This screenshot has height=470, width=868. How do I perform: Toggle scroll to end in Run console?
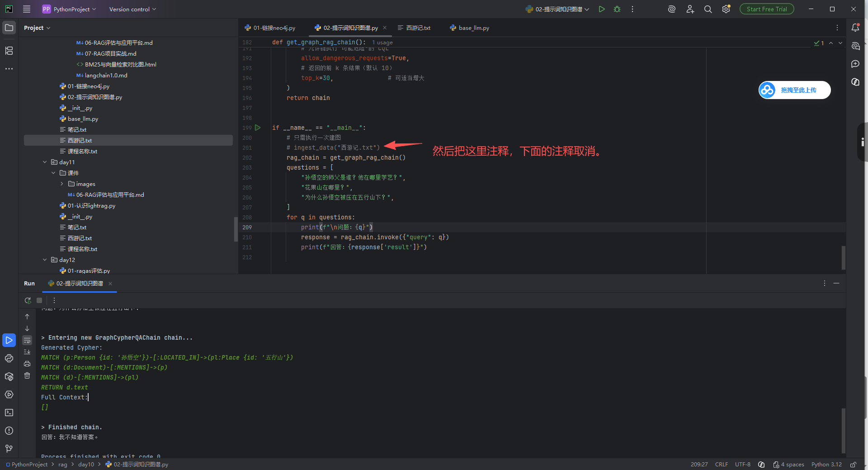click(x=27, y=352)
